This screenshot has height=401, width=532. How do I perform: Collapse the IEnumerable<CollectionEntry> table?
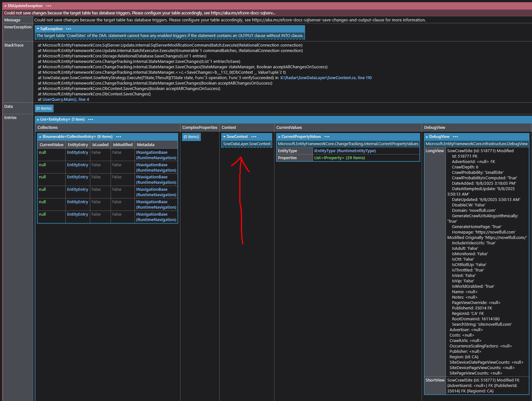click(40, 137)
